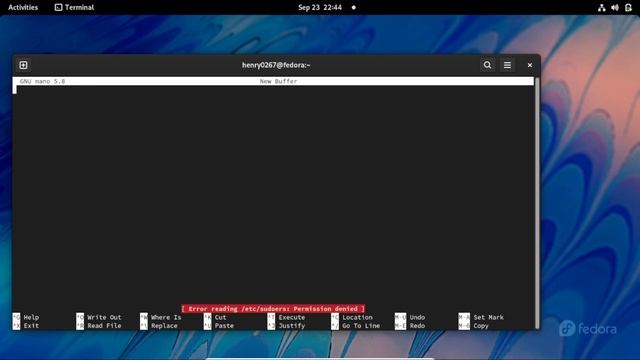The height and width of the screenshot is (360, 640).
Task: Click the Paste shortcut label
Action: pos(224,326)
